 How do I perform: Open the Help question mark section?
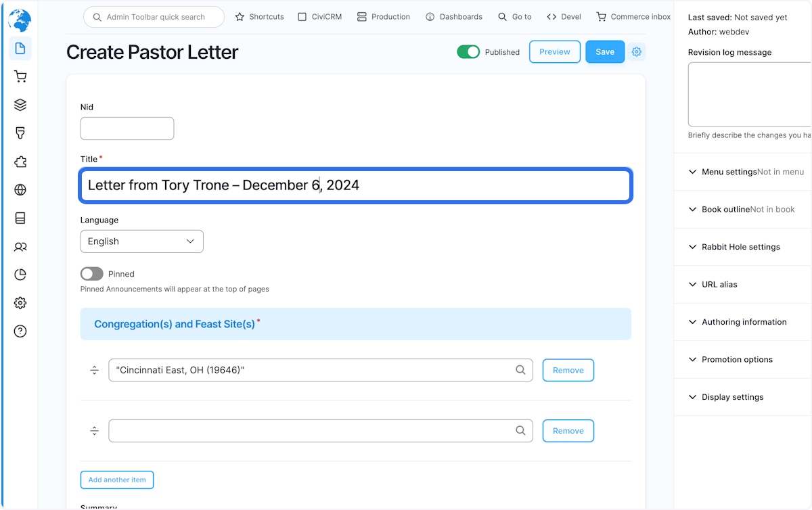[x=20, y=331]
